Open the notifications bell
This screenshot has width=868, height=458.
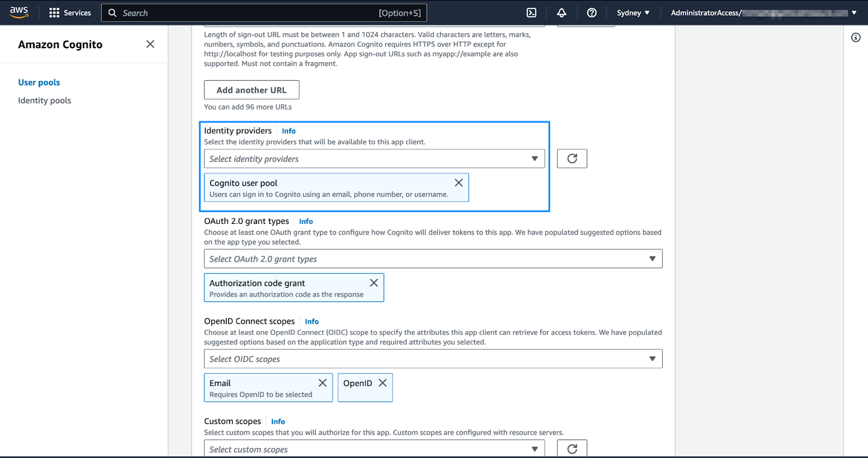561,12
